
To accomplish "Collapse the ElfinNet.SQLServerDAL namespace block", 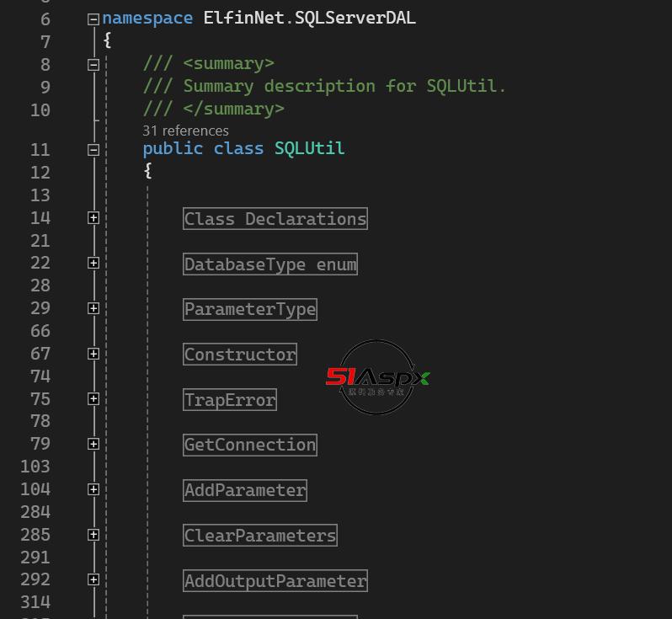I will (93, 19).
